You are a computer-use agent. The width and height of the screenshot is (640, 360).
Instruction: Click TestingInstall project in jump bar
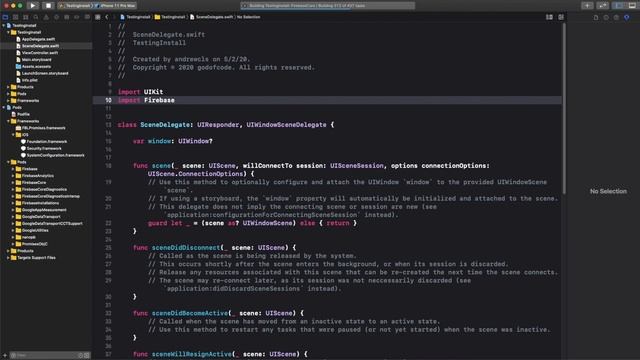(136, 17)
